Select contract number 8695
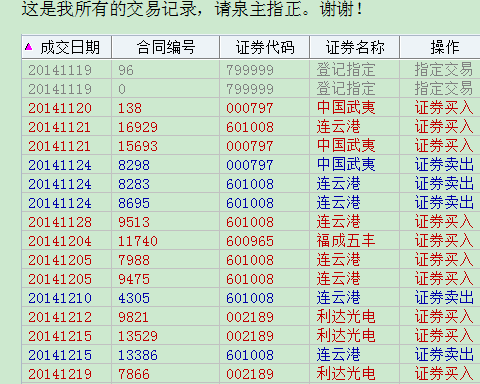 pos(134,203)
